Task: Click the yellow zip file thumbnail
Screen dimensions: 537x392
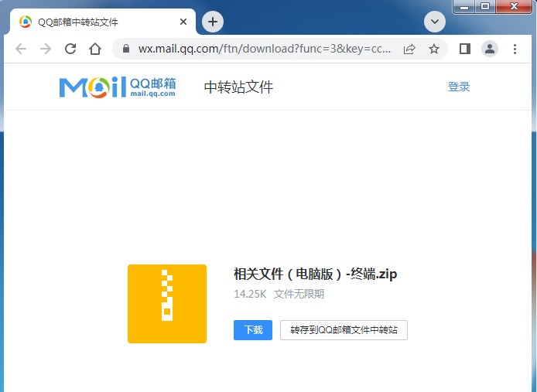Action: pyautogui.click(x=167, y=304)
